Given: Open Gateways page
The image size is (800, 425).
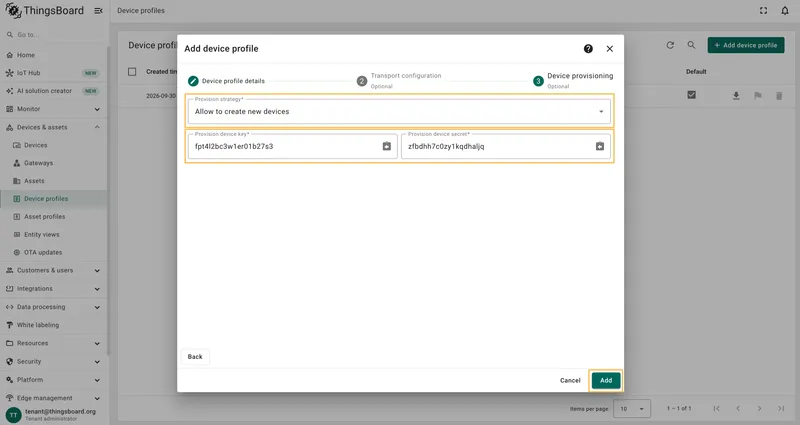Looking at the screenshot, I should pyautogui.click(x=54, y=163).
